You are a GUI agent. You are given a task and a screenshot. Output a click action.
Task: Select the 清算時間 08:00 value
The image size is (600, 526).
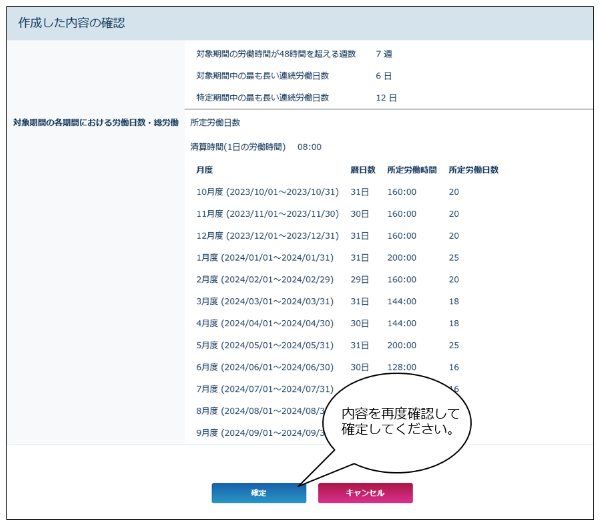tap(309, 147)
